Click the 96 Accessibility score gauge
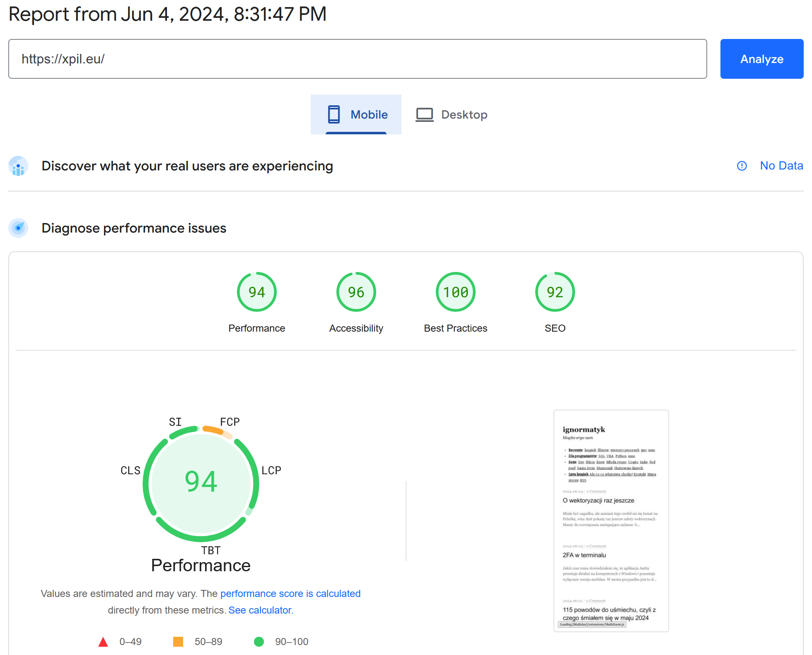 pyautogui.click(x=356, y=292)
